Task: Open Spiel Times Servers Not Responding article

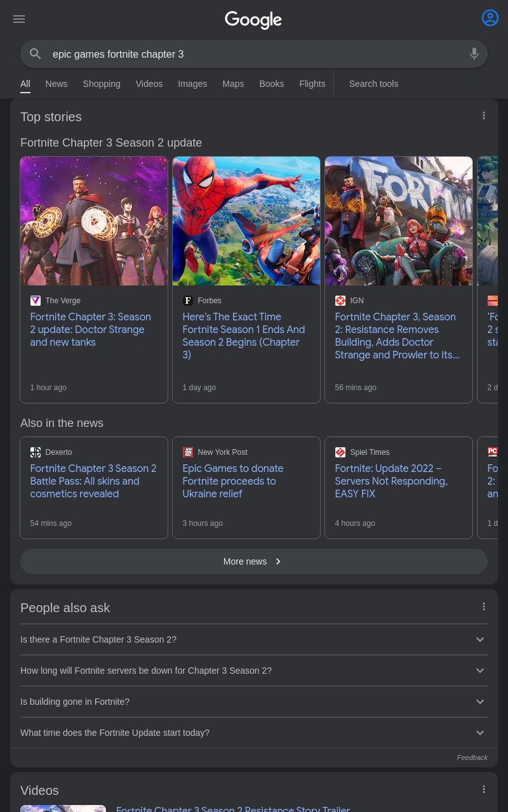Action: (391, 481)
